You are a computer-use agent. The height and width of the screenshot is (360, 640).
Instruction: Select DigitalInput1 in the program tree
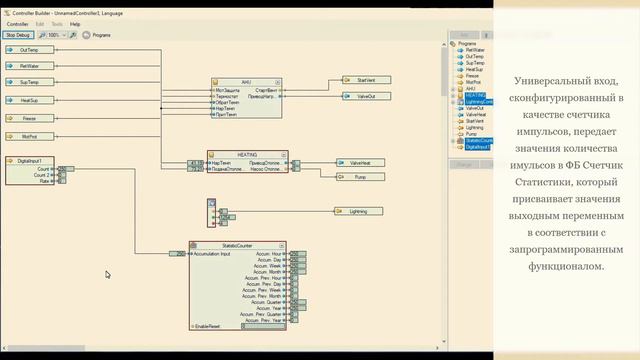[478, 147]
